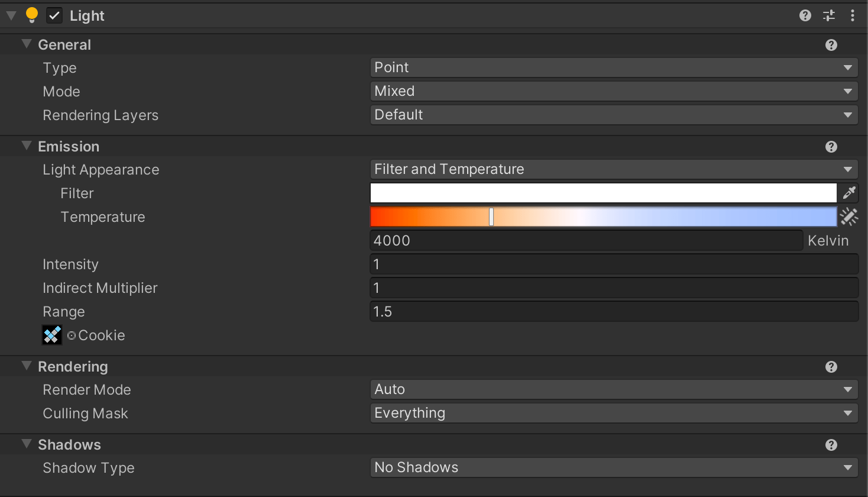This screenshot has height=497, width=868.
Task: Collapse the Light component foldout arrow
Action: tap(11, 15)
